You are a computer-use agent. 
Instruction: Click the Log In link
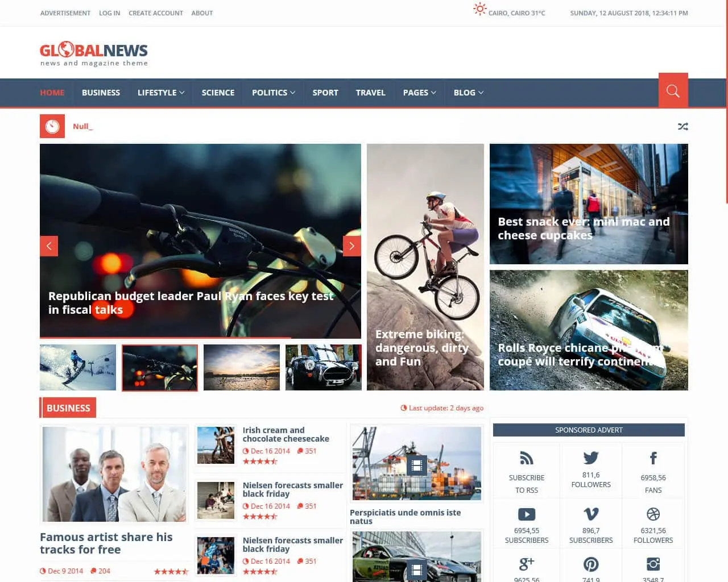click(110, 13)
